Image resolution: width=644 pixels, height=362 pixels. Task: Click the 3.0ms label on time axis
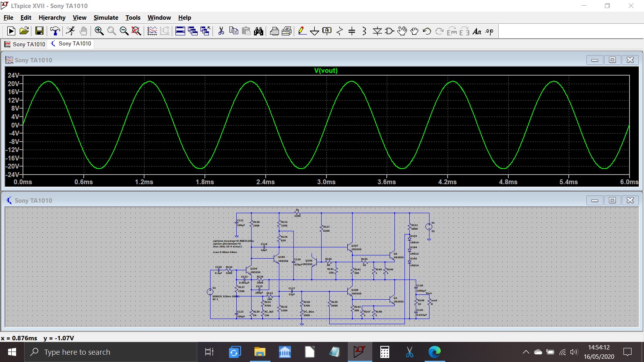pyautogui.click(x=326, y=182)
